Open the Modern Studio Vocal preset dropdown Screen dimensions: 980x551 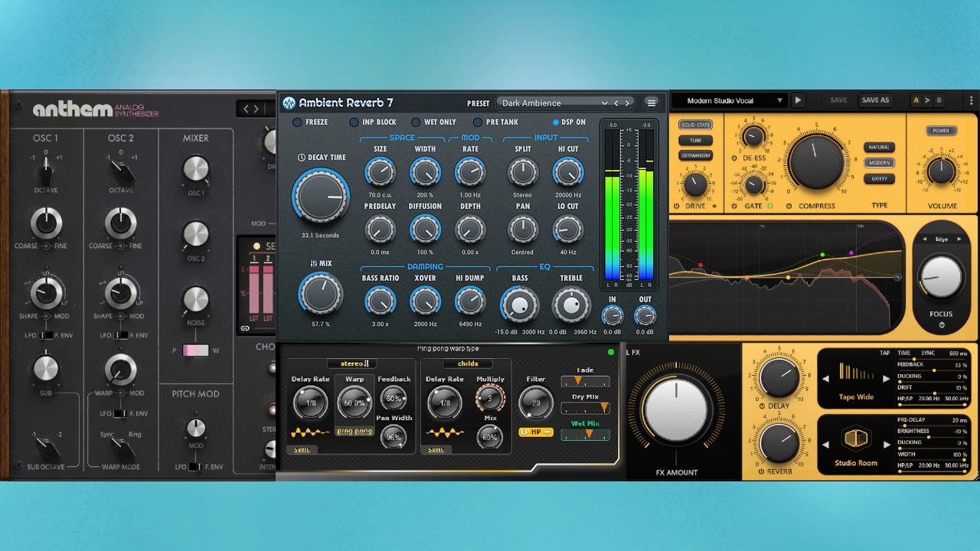point(730,100)
